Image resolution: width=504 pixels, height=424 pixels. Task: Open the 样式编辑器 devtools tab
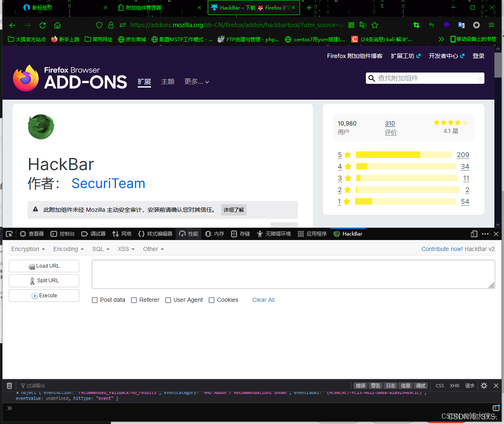point(155,234)
